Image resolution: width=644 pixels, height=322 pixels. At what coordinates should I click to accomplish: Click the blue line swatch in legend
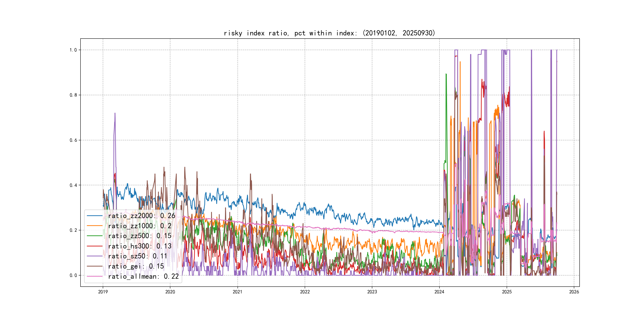click(x=95, y=216)
